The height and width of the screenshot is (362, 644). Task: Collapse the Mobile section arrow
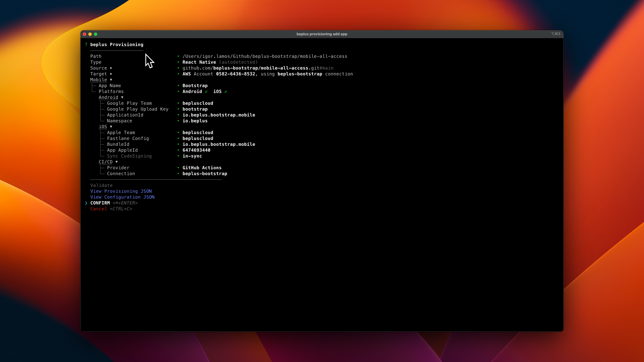point(111,80)
